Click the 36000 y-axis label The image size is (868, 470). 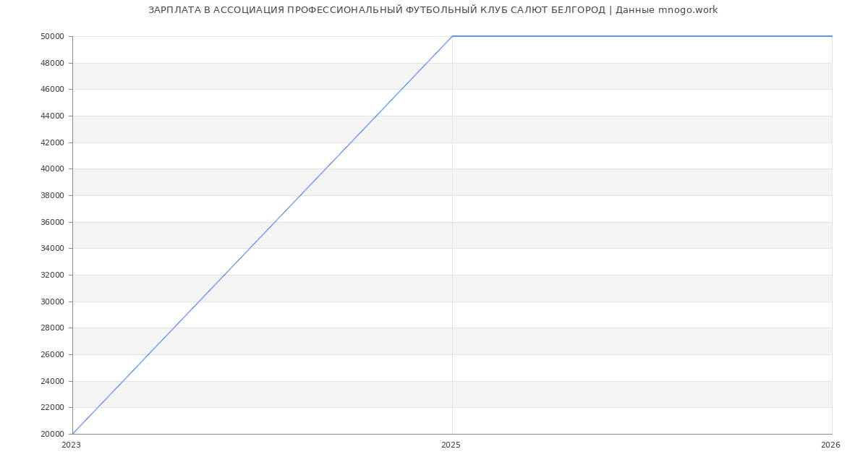[x=53, y=222]
